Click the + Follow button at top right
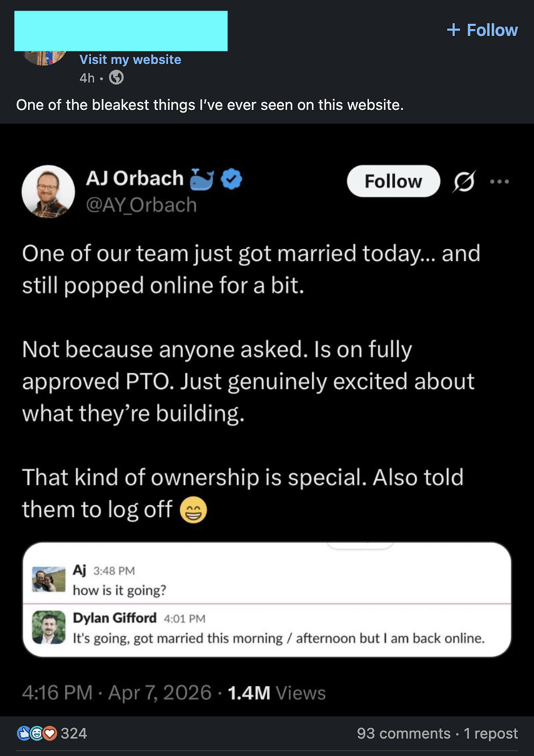Screen dimensions: 534x756 482,30
